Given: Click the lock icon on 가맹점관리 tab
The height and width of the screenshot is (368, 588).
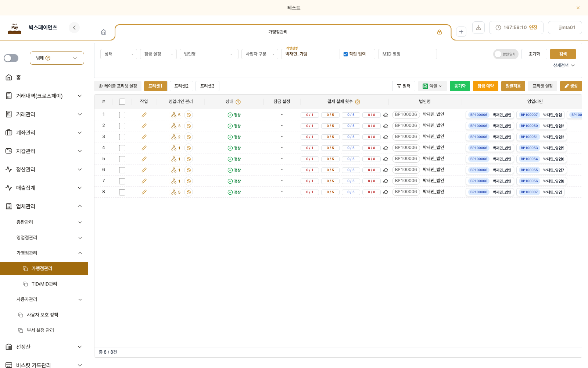Looking at the screenshot, I should pyautogui.click(x=440, y=32).
